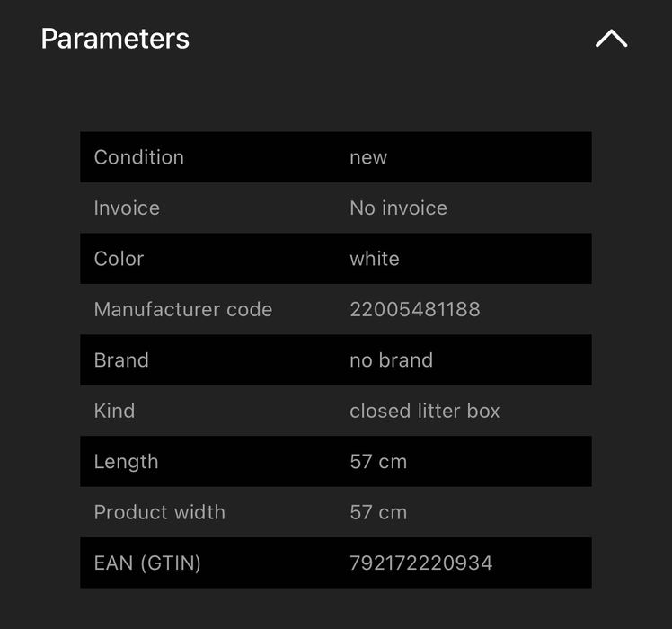
Task: Click the 'closed litter box' value
Action: (425, 411)
